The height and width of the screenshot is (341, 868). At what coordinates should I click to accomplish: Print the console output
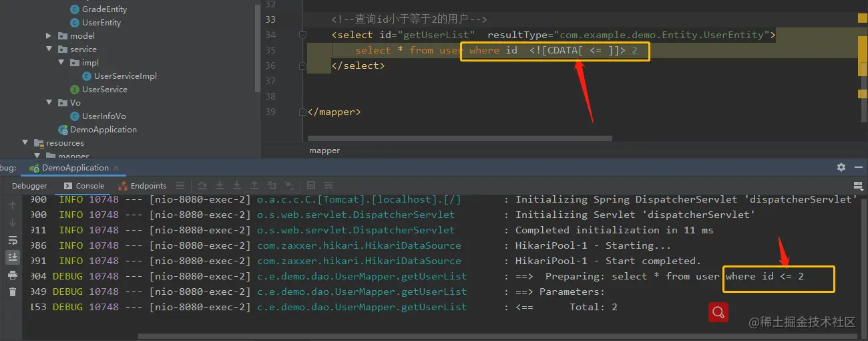(13, 275)
